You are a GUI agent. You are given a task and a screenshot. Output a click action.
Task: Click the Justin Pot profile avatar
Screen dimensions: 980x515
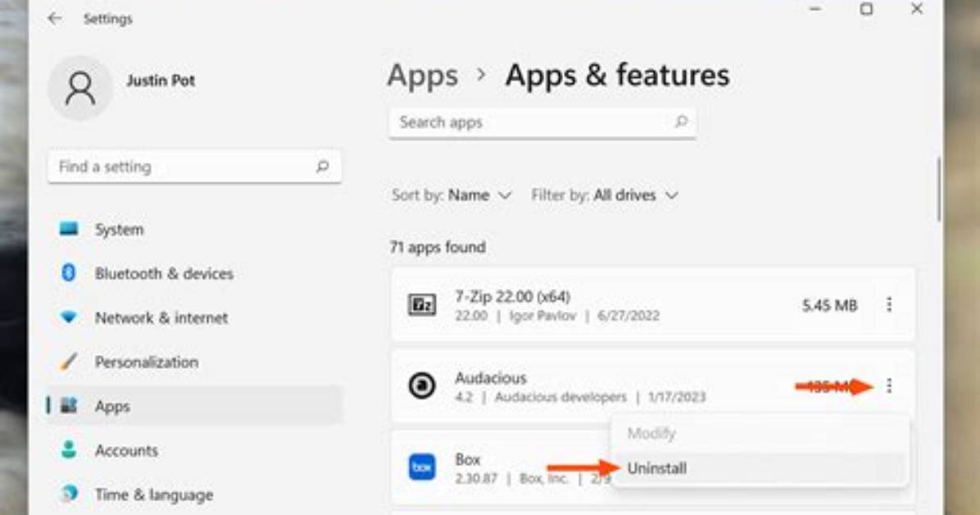coord(80,89)
